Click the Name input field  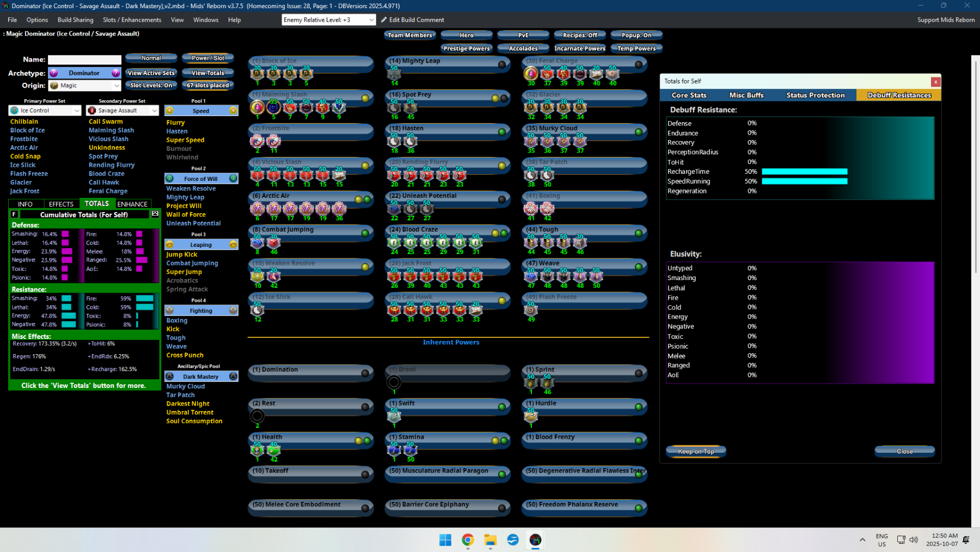tap(84, 60)
